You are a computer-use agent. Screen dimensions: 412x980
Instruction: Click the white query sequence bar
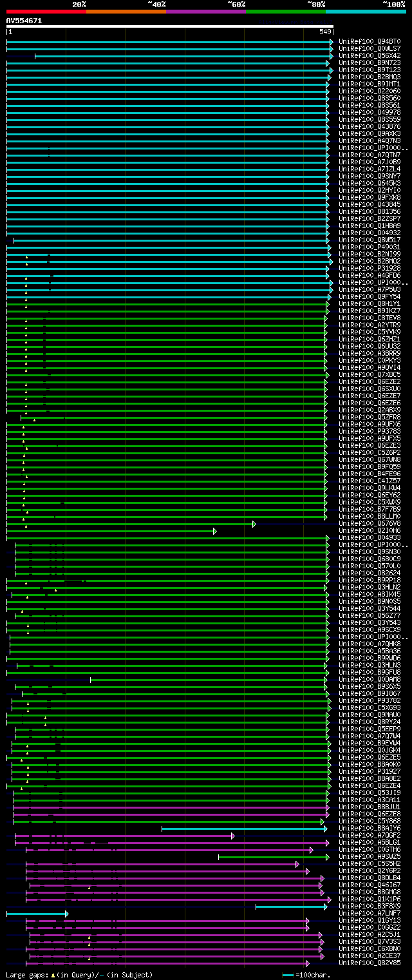pyautogui.click(x=170, y=26)
